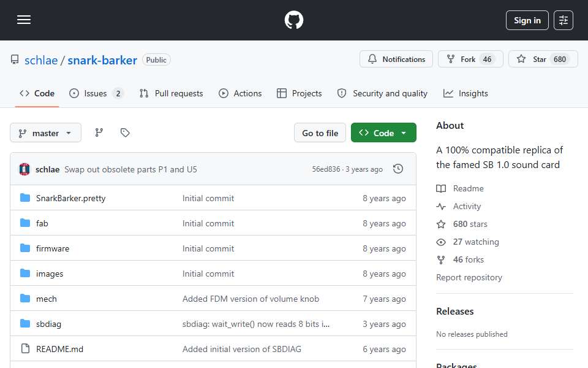Screen dimensions: 588x368
Task: Click the firmware folder icon
Action: pyautogui.click(x=25, y=248)
